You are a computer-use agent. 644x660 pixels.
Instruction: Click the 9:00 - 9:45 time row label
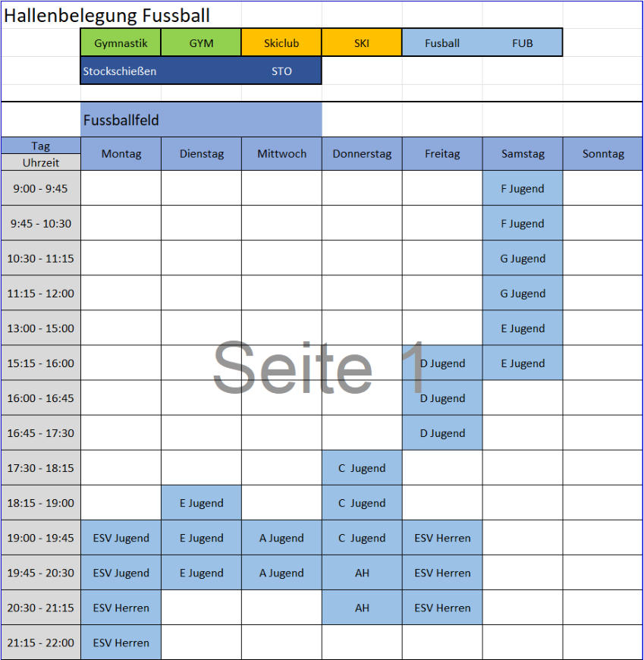40,188
